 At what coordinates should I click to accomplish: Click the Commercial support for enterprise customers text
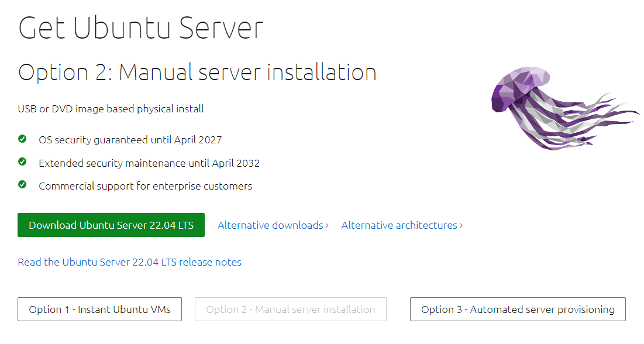(x=145, y=186)
